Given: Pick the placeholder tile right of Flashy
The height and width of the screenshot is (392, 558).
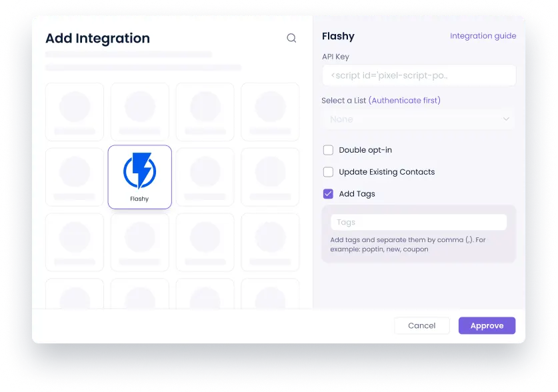Looking at the screenshot, I should pos(205,177).
